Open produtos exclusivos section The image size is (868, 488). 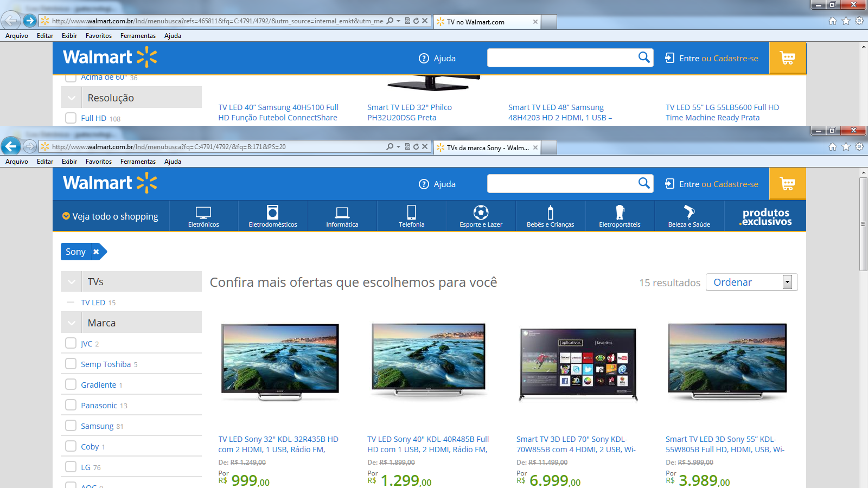coord(766,216)
